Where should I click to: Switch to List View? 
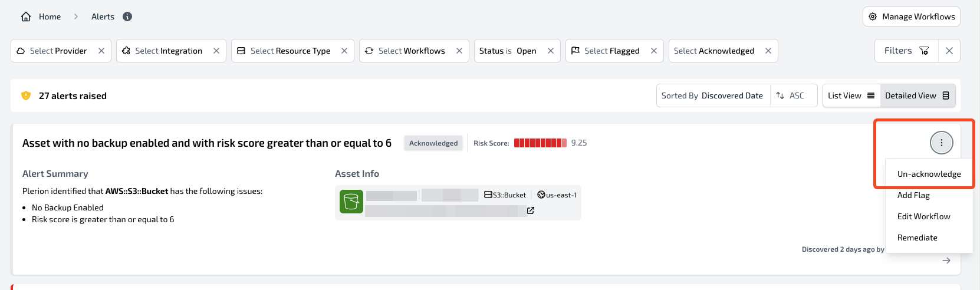click(x=851, y=95)
